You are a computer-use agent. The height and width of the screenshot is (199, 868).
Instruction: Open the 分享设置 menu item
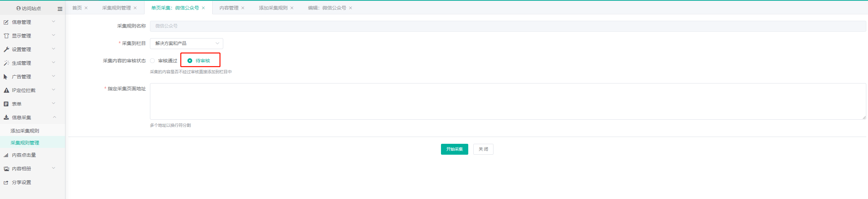tap(21, 182)
